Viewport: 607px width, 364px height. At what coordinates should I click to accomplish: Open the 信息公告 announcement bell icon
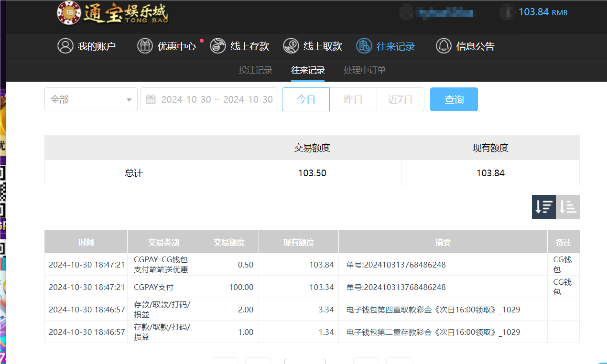coord(444,46)
